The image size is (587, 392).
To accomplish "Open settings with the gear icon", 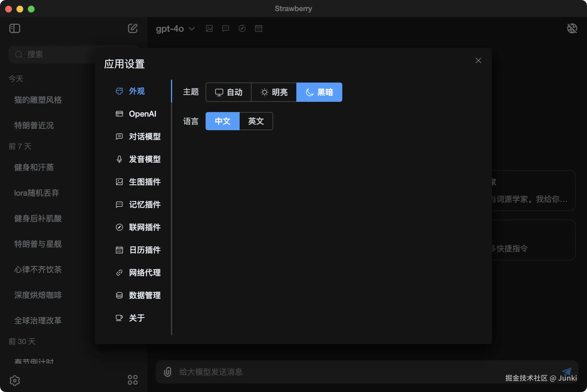I will [x=15, y=380].
